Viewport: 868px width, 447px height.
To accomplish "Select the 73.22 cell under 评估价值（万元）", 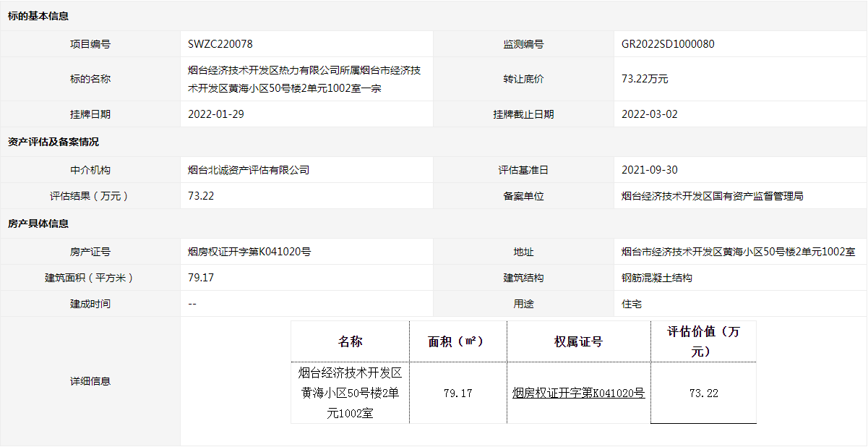I will point(703,393).
